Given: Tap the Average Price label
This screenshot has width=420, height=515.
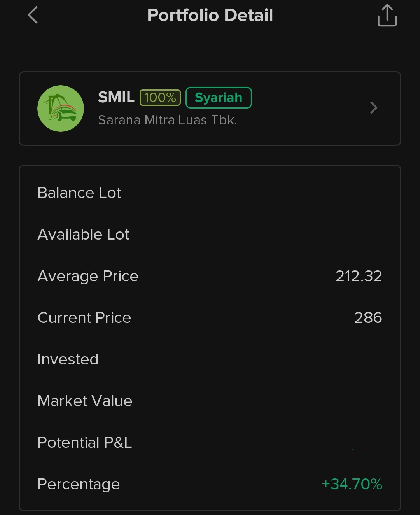Looking at the screenshot, I should pos(88,276).
